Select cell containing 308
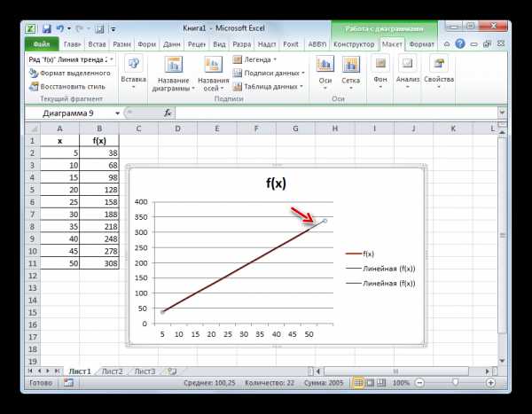 point(99,263)
